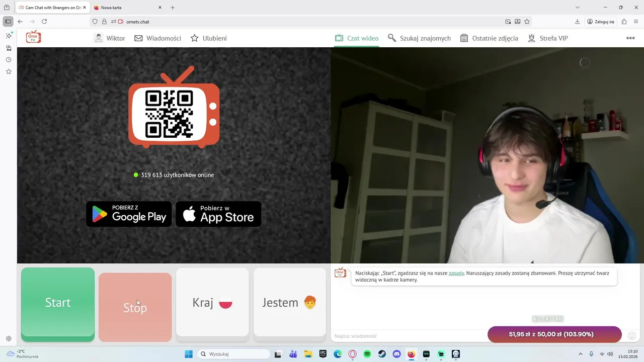The height and width of the screenshot is (362, 644).
Task: Switch to Czat wideo tab
Action: [x=357, y=38]
